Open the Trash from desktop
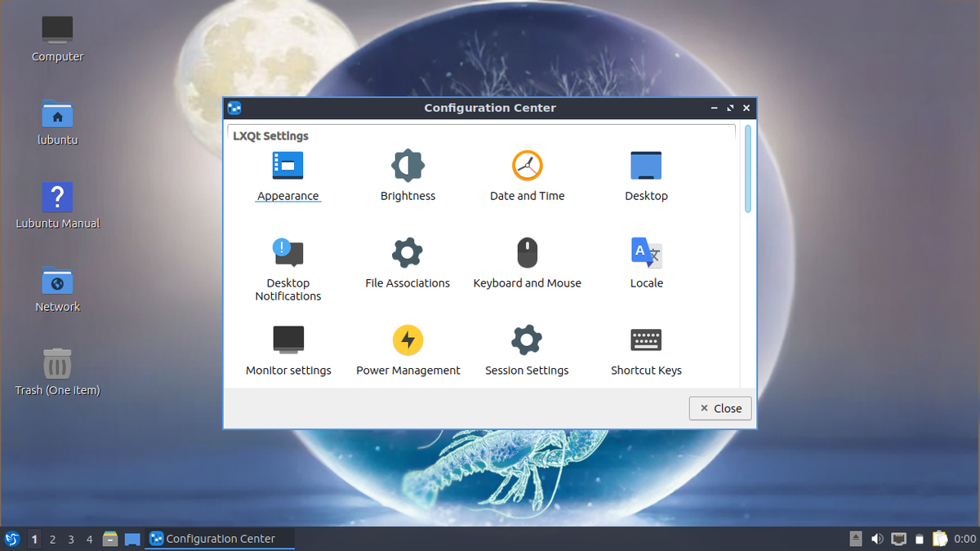 coord(57,367)
